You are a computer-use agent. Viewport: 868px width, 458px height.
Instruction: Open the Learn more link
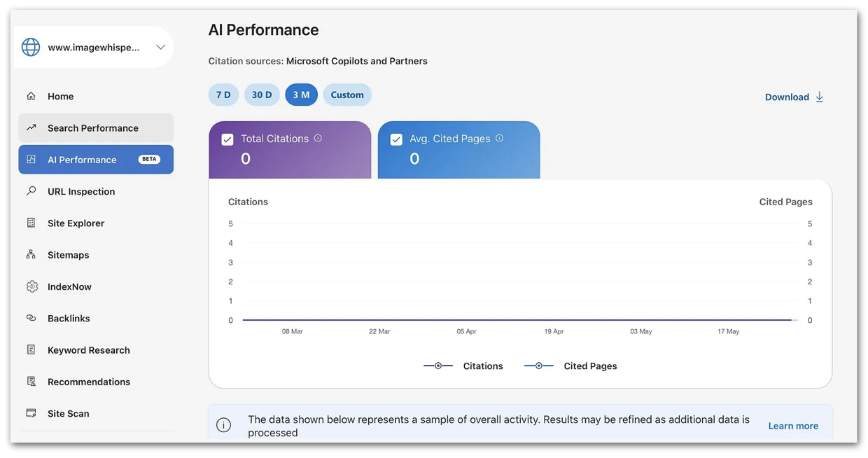(x=793, y=426)
